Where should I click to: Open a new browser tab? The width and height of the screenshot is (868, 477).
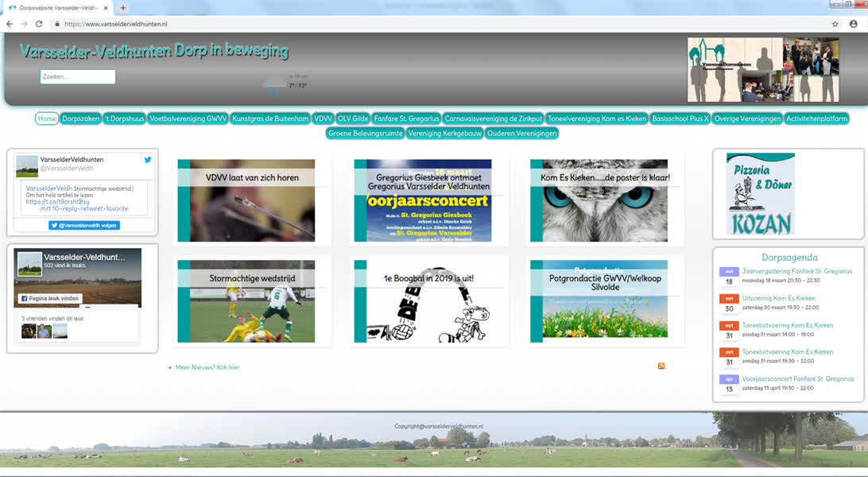tap(123, 7)
